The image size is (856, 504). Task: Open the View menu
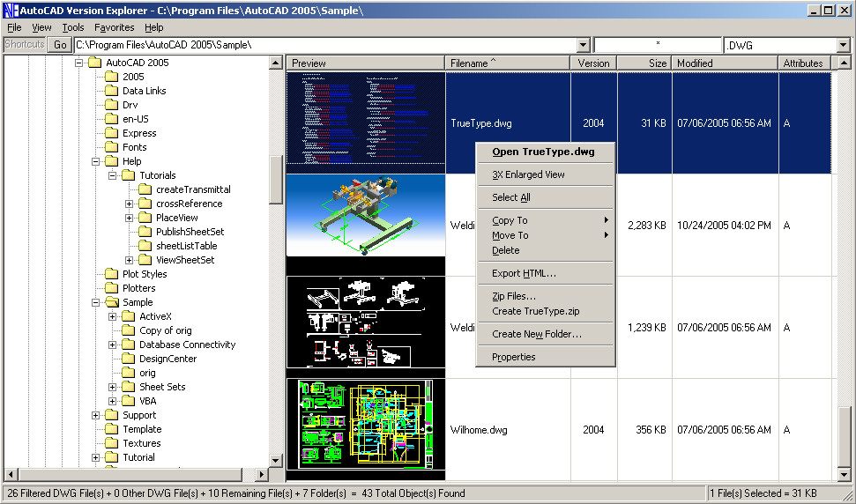pos(41,27)
